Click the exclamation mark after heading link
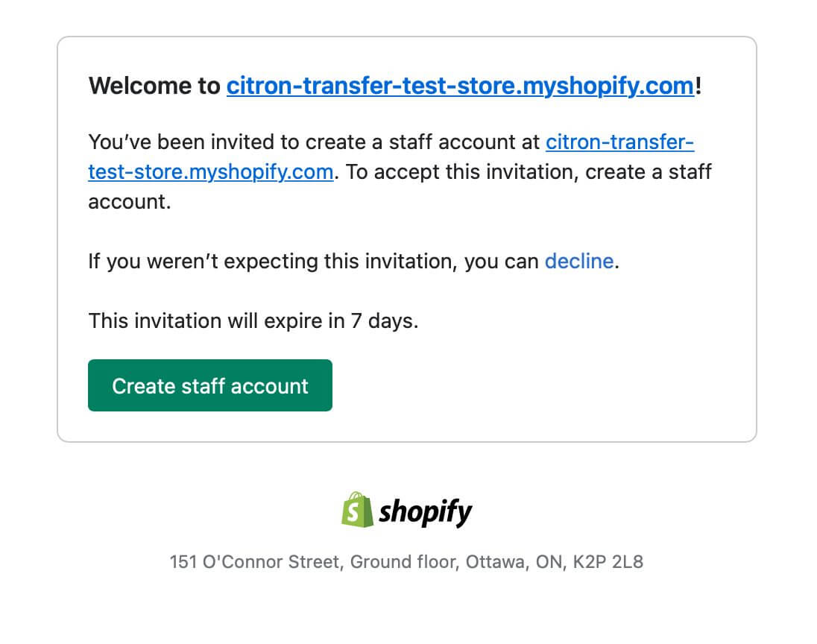The image size is (817, 644). (x=698, y=86)
